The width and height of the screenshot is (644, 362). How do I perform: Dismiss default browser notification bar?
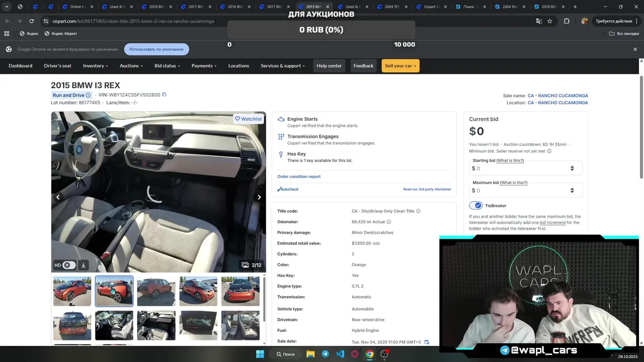[x=635, y=49]
